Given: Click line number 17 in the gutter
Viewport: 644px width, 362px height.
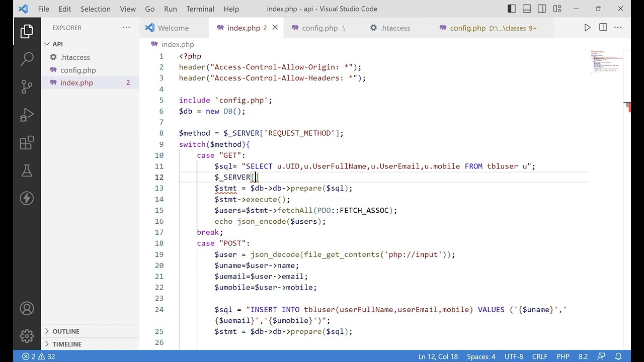Looking at the screenshot, I should click(159, 232).
